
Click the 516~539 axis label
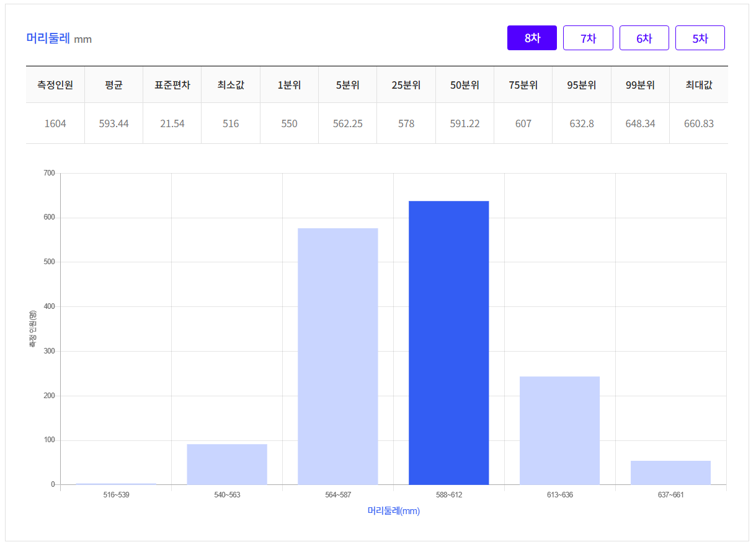pos(116,495)
